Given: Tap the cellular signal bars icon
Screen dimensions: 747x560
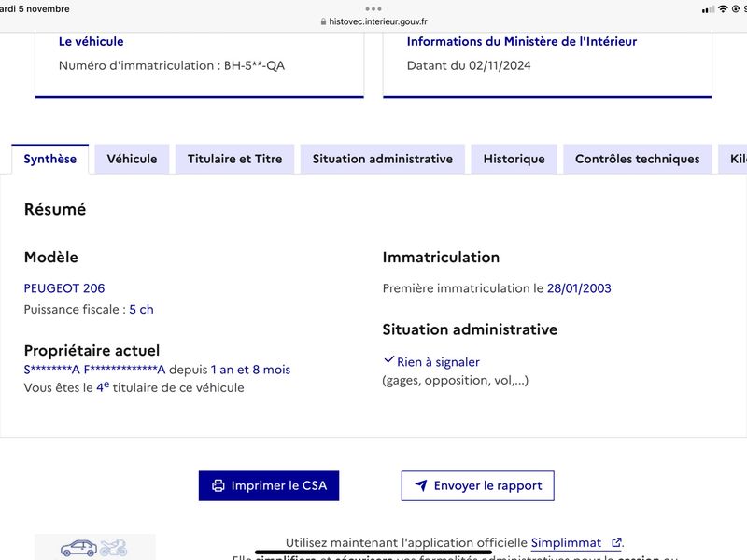Looking at the screenshot, I should 708,9.
